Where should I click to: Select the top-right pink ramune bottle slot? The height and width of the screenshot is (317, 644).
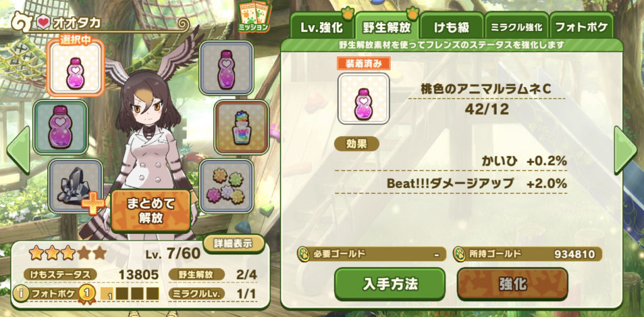pos(226,69)
